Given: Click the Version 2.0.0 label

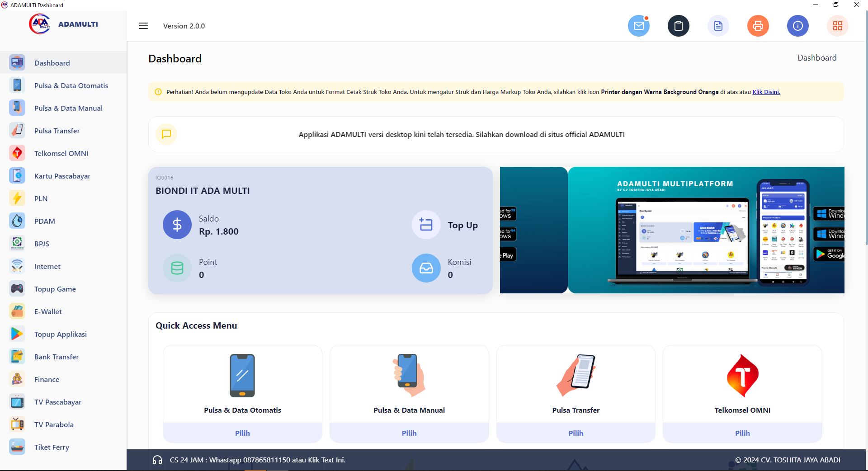Looking at the screenshot, I should click(184, 26).
